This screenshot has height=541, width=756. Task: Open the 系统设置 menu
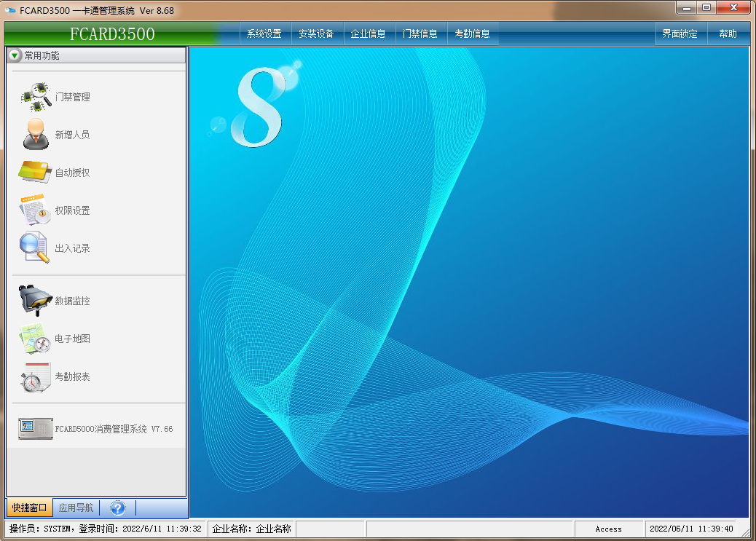click(264, 33)
